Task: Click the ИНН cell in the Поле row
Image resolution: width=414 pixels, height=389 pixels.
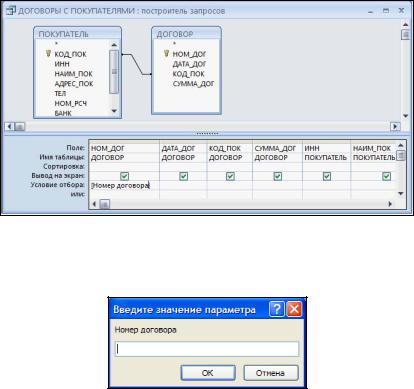Action: [327, 148]
